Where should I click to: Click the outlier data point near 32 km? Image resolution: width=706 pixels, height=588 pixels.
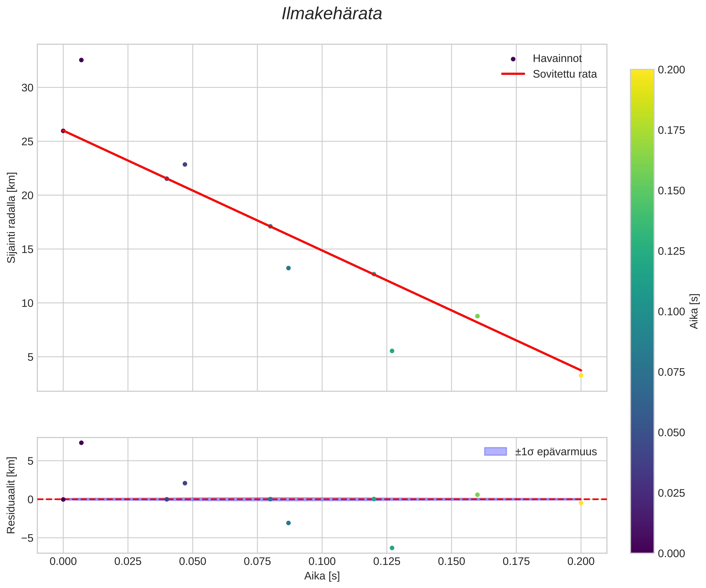(x=81, y=60)
